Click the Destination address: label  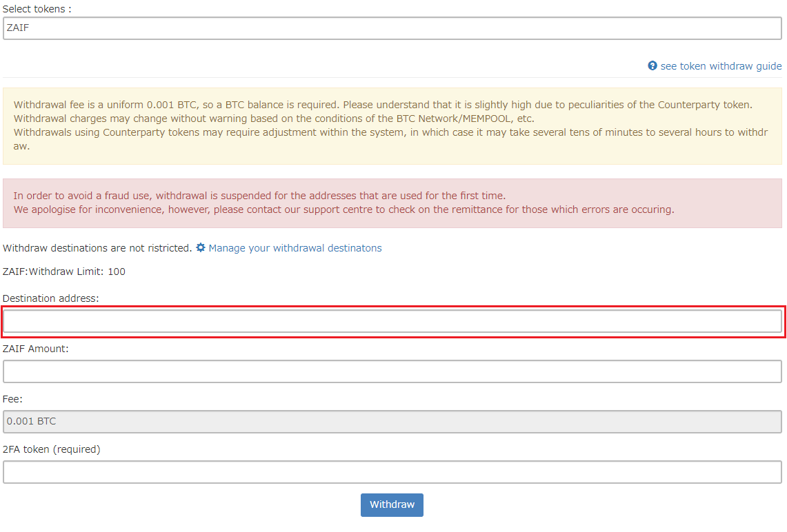[50, 298]
